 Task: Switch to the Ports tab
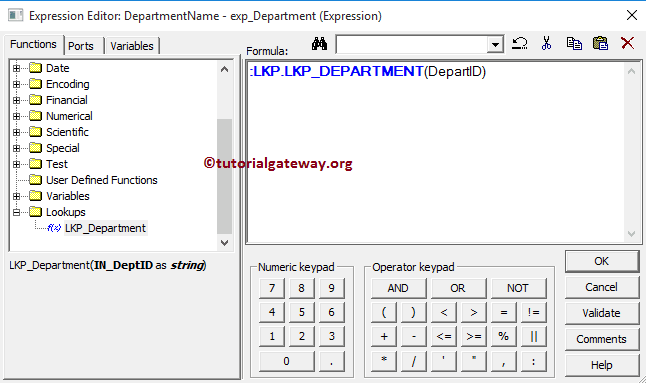click(x=81, y=46)
